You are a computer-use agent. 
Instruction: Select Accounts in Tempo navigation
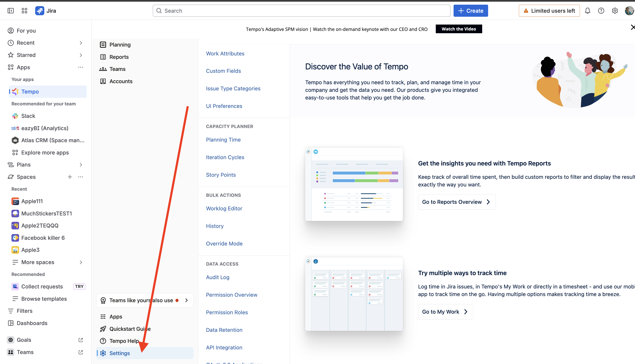click(121, 81)
